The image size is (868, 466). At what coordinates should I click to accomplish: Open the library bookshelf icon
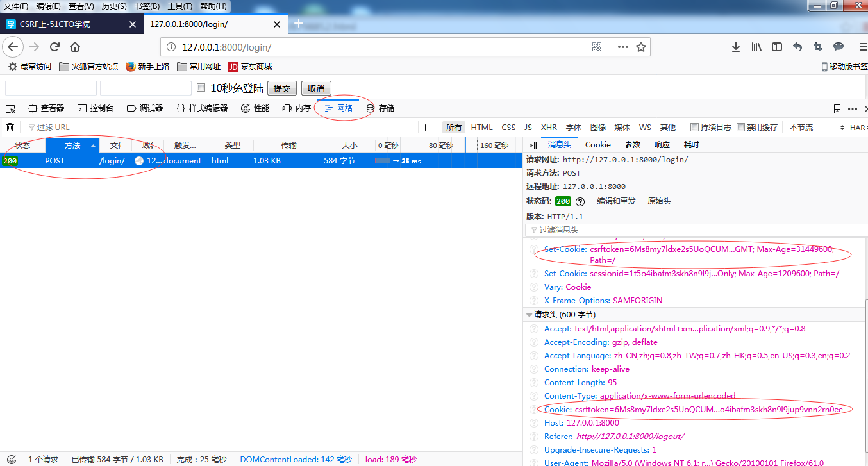[756, 47]
